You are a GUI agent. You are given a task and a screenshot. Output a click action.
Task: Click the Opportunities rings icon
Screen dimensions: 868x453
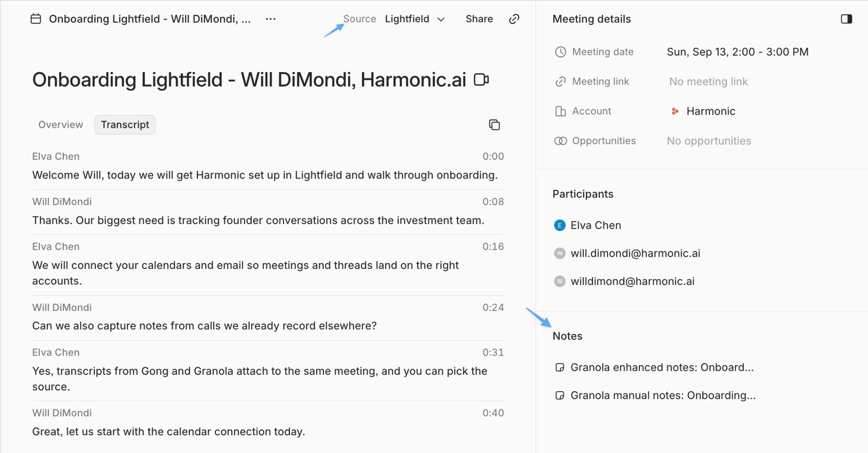tap(561, 141)
